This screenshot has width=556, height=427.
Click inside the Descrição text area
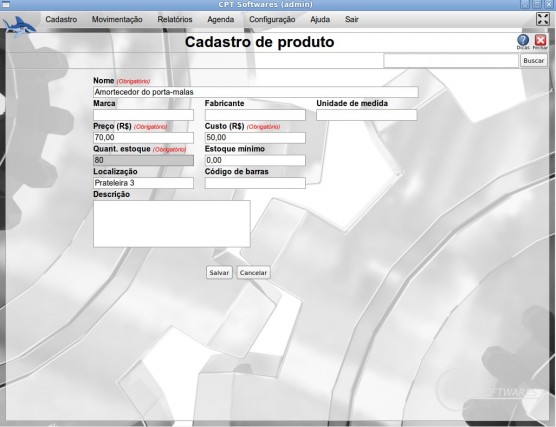point(172,224)
